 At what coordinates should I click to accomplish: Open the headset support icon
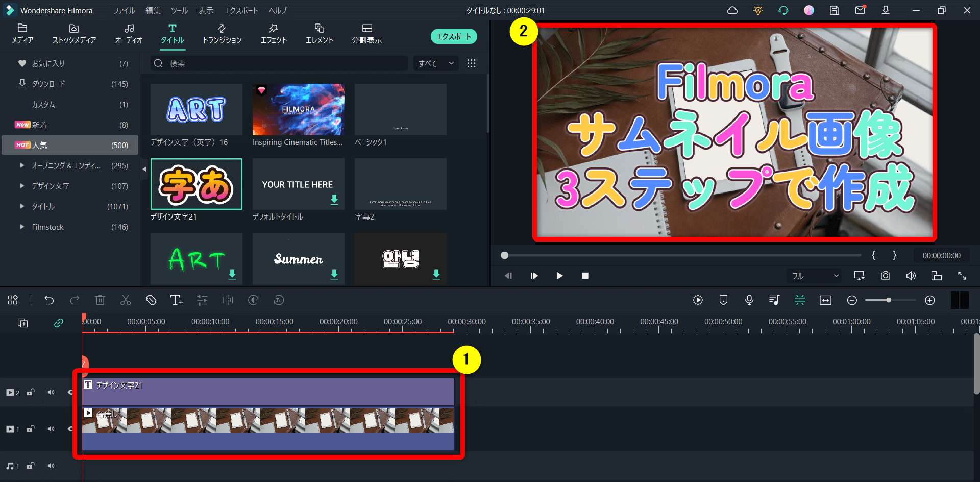click(783, 10)
